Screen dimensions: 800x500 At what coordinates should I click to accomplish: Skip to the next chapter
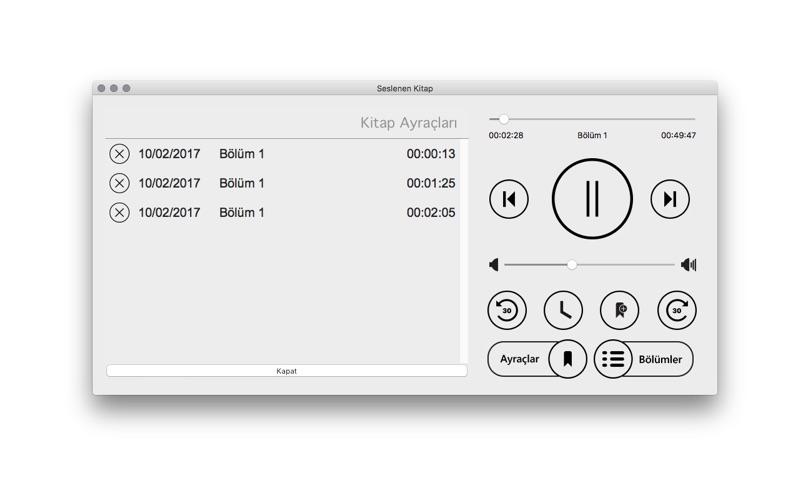(x=670, y=199)
